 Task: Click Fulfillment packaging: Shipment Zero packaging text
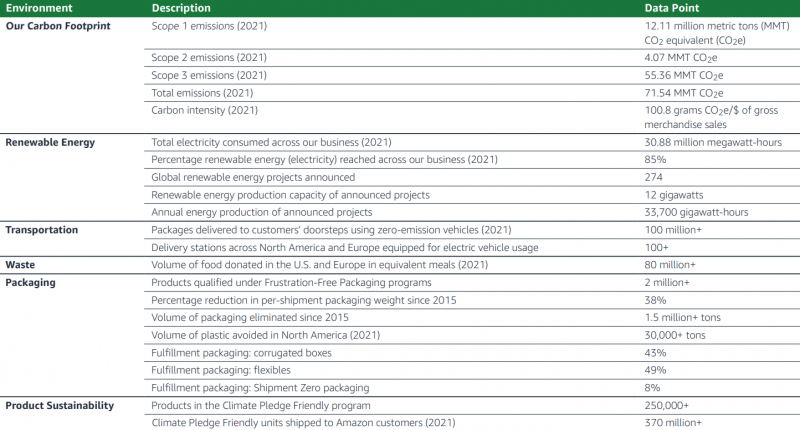tap(260, 387)
